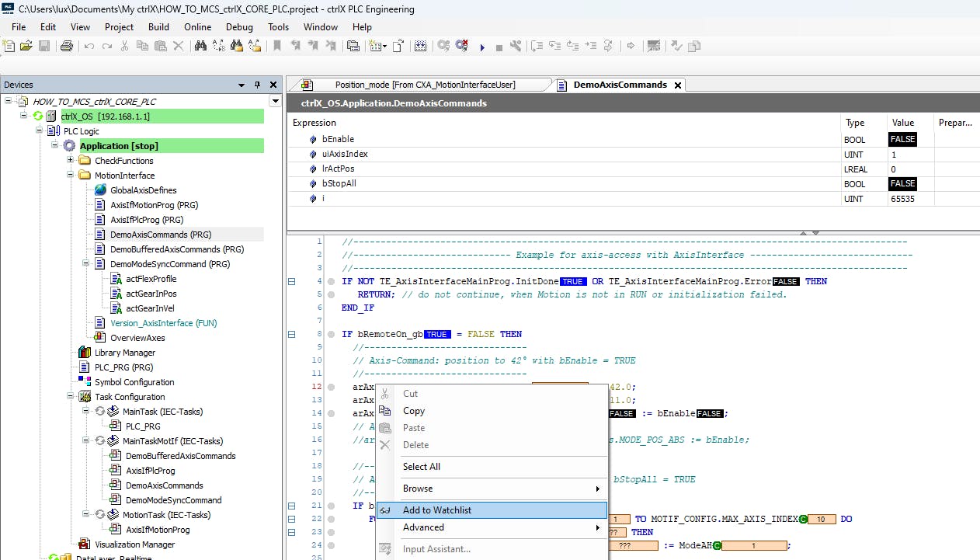Click the Toggle Bookmark toolbar icon
The width and height of the screenshot is (980, 560).
(x=277, y=47)
